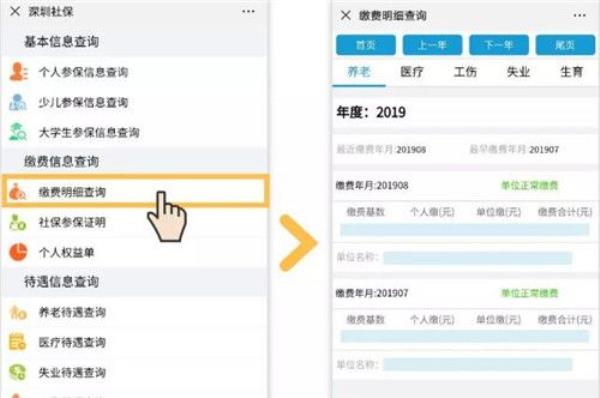Click 最近缴费年月 201908 value
Image resolution: width=600 pixels, height=398 pixels.
[x=411, y=150]
